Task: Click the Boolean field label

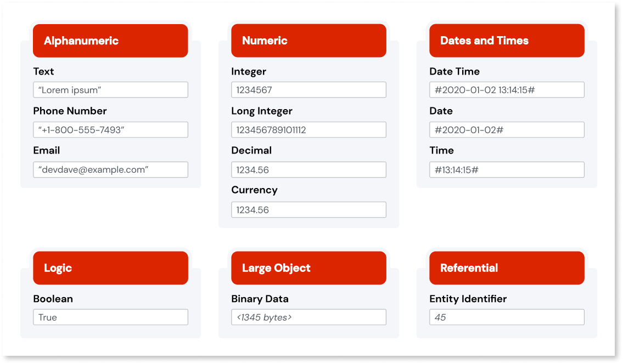Action: pyautogui.click(x=52, y=299)
